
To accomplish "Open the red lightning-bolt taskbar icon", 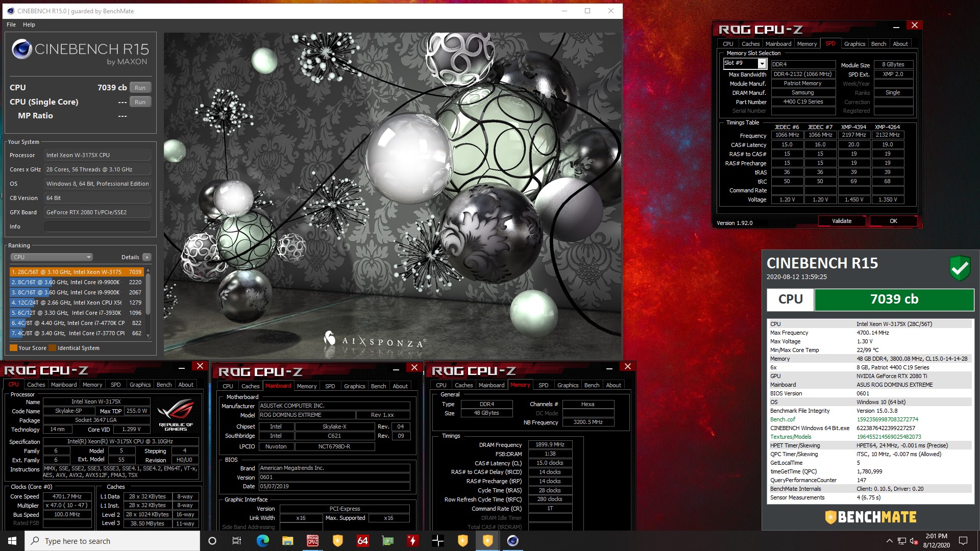I will point(412,541).
